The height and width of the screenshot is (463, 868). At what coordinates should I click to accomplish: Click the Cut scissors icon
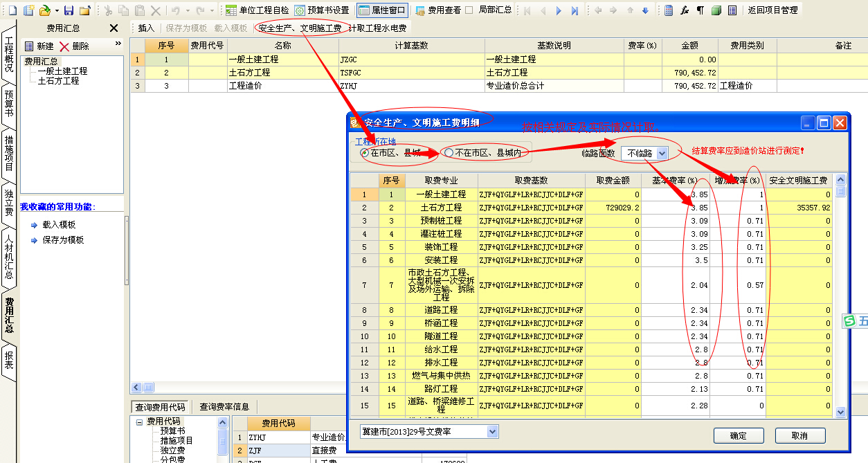(x=108, y=10)
